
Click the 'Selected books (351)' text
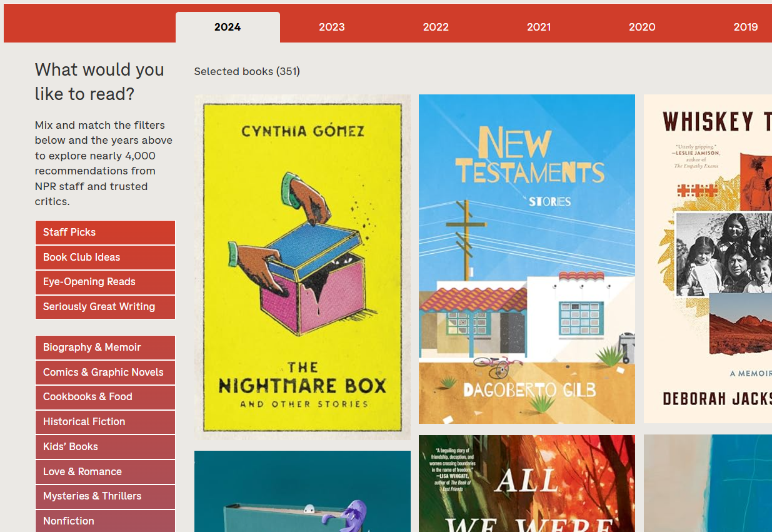[x=247, y=71]
